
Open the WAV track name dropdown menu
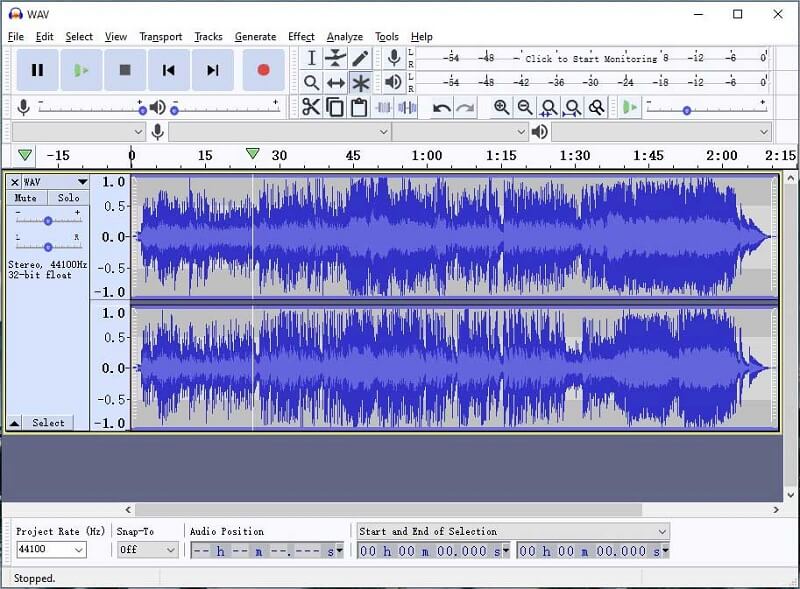point(82,182)
